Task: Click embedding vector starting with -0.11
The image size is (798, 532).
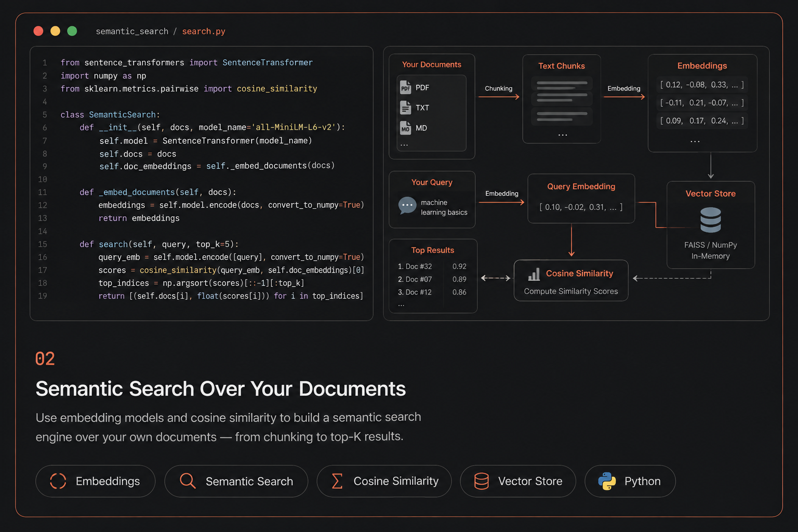Action: tap(702, 103)
